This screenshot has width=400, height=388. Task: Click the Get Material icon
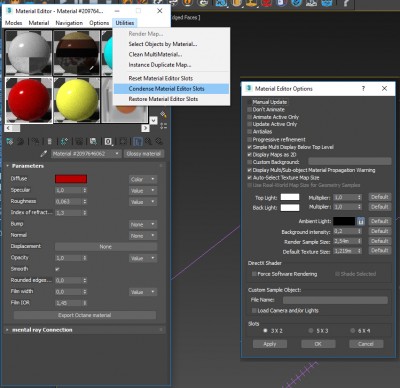[10, 142]
